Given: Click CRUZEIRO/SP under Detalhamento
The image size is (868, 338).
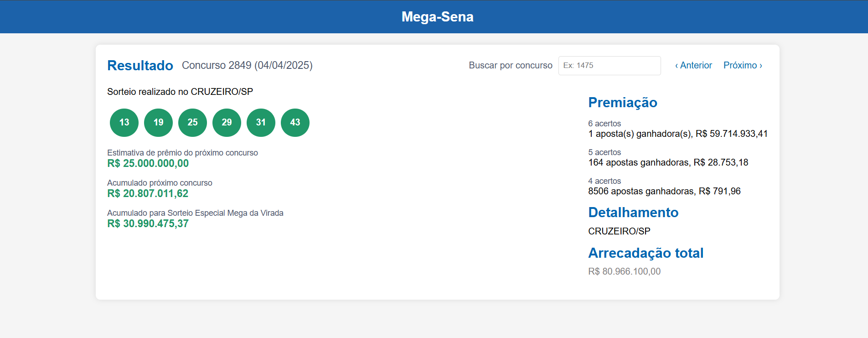Looking at the screenshot, I should [x=619, y=231].
